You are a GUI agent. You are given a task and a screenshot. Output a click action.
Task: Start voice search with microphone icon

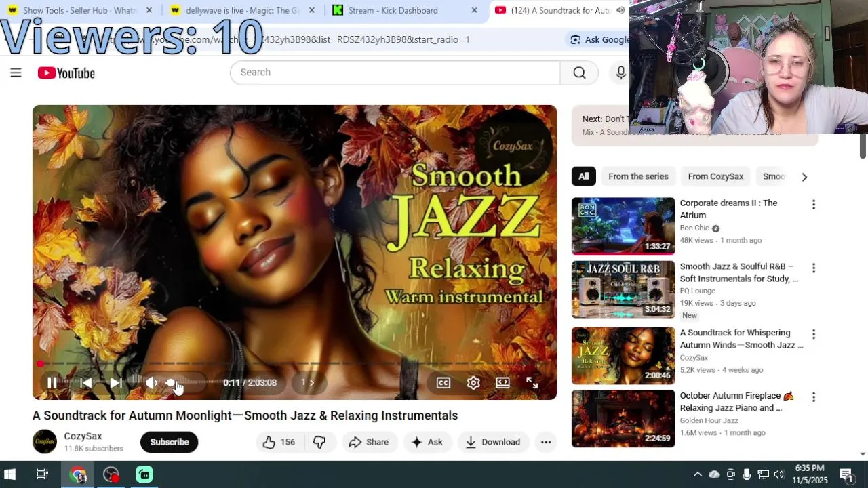[x=620, y=73]
